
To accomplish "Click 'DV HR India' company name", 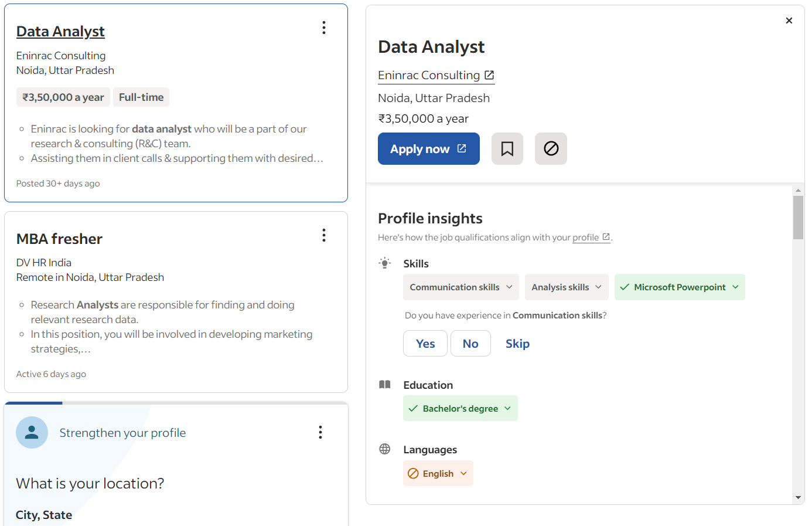I will pos(44,263).
